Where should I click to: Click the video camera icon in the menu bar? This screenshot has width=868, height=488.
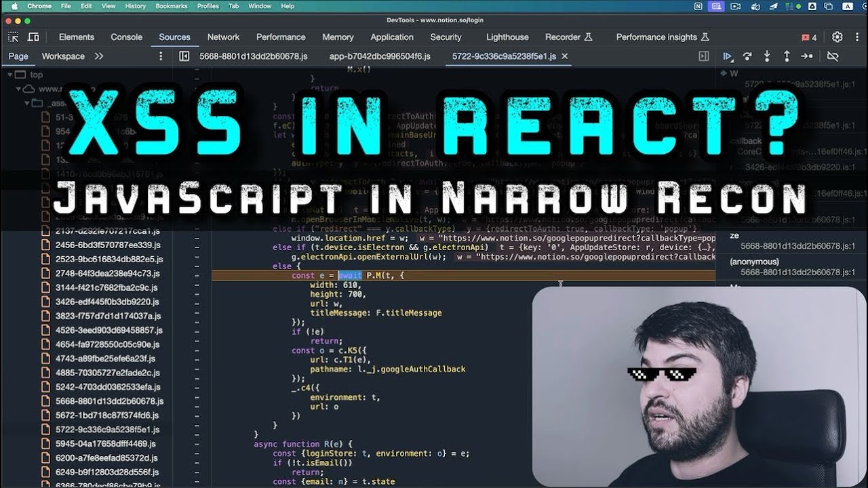tap(736, 6)
